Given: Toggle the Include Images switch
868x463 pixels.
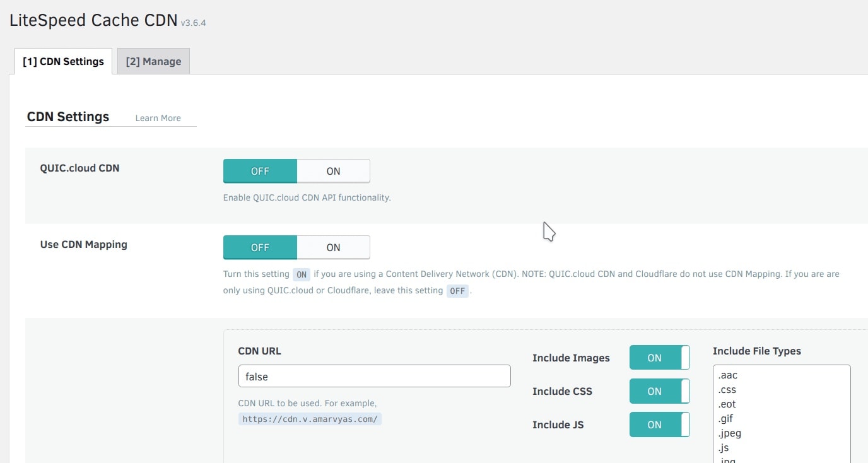Looking at the screenshot, I should coord(660,358).
